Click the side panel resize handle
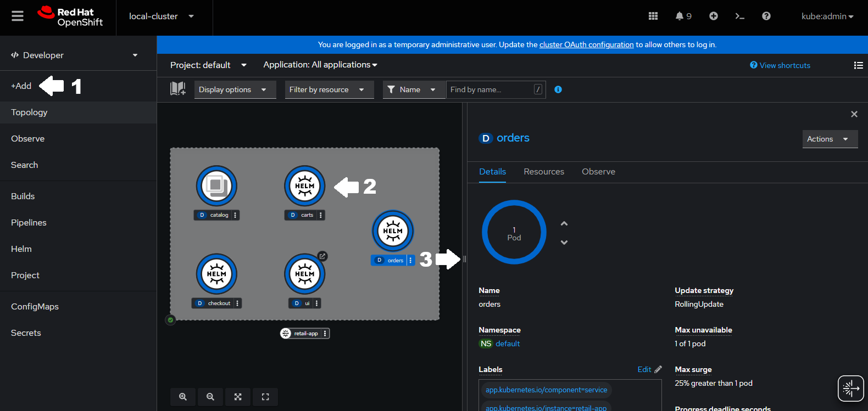The height and width of the screenshot is (411, 868). pos(465,259)
